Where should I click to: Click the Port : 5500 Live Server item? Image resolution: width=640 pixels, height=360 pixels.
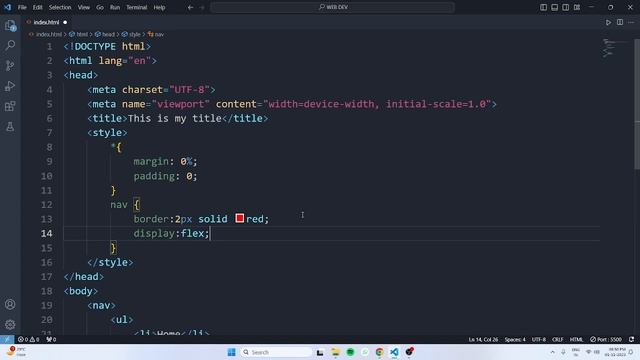click(606, 339)
